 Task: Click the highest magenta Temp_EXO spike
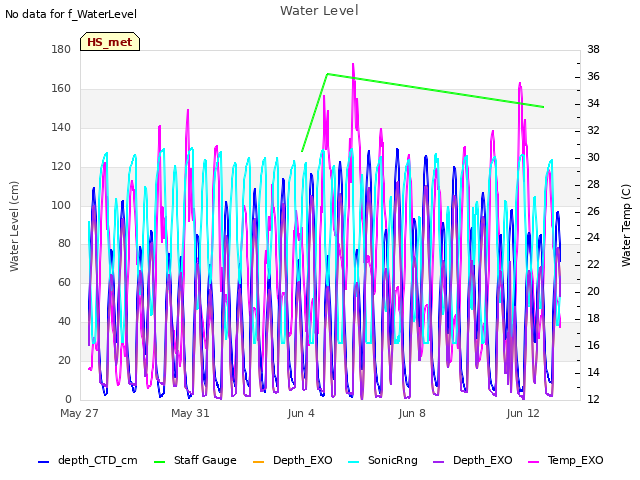pyautogui.click(x=353, y=64)
